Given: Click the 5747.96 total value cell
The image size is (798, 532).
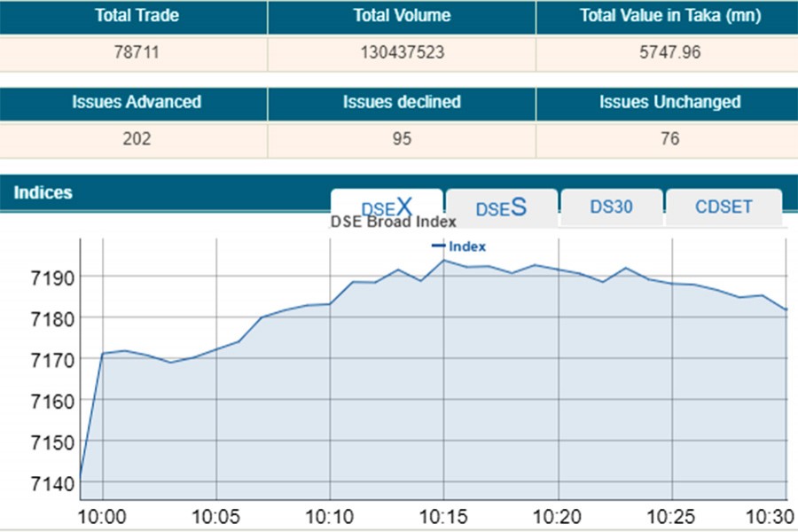Looking at the screenshot, I should click(x=669, y=52).
